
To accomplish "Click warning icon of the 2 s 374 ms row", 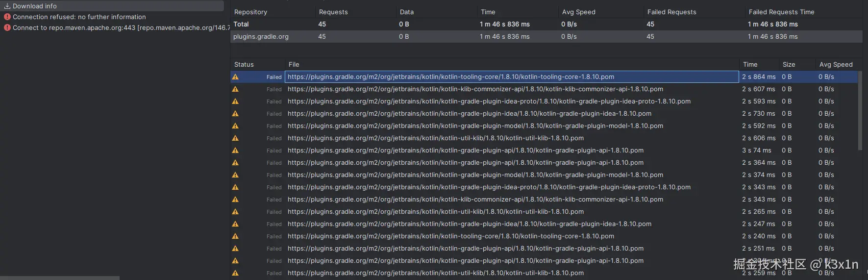I will [x=235, y=175].
